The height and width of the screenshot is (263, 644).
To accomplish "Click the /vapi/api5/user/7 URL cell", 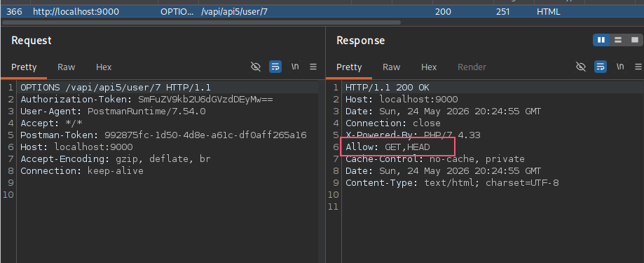I will (234, 12).
